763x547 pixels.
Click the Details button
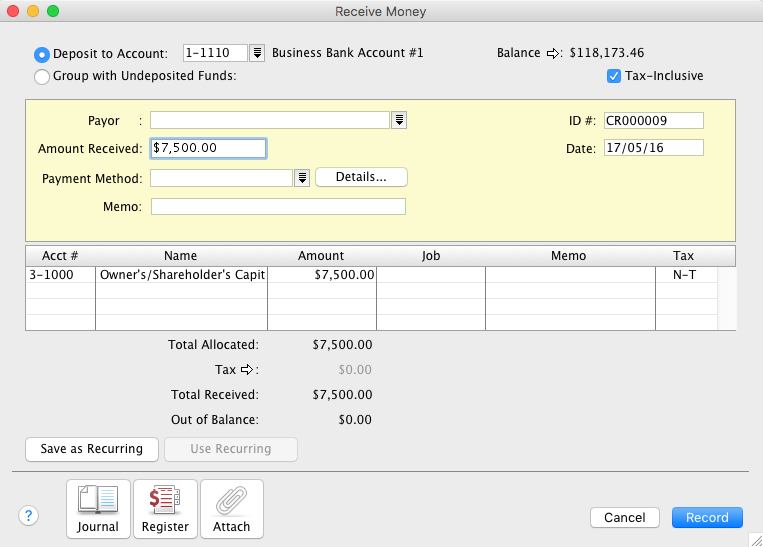click(361, 177)
